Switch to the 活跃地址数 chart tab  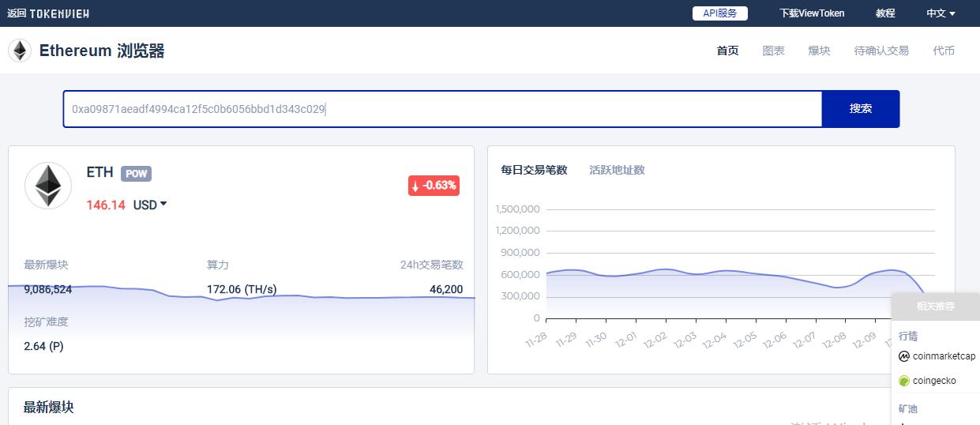[x=617, y=170]
